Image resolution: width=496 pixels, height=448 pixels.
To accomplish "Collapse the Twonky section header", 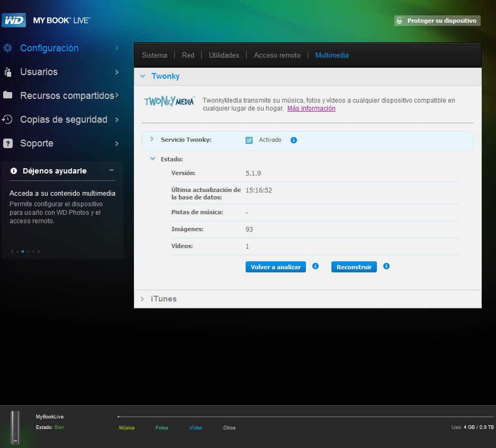I will pos(143,76).
